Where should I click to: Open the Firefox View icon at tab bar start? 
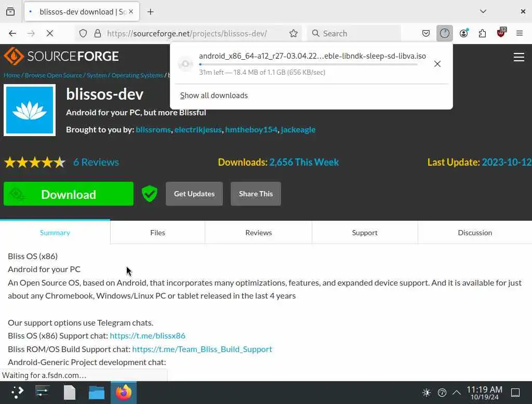pyautogui.click(x=10, y=11)
